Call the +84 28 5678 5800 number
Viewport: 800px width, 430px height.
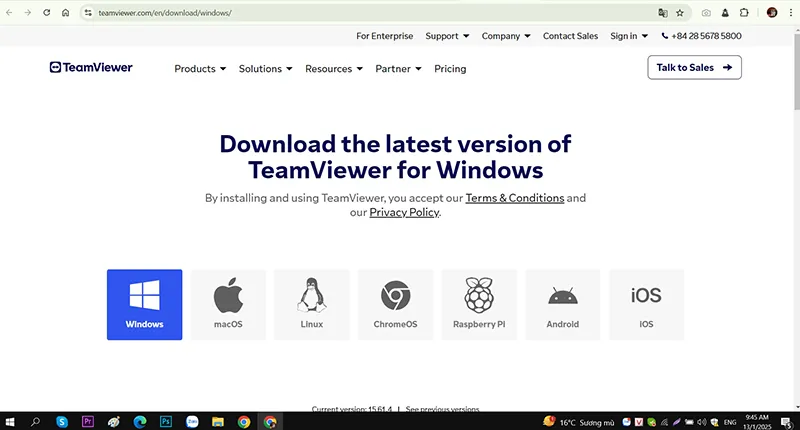(x=702, y=36)
